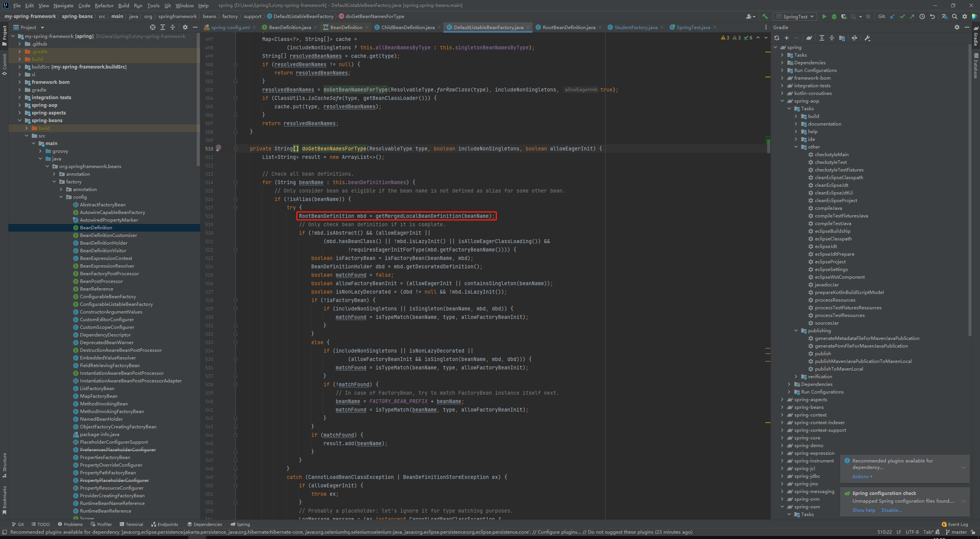
Task: Reload all Gradle projects icon
Action: click(x=777, y=38)
